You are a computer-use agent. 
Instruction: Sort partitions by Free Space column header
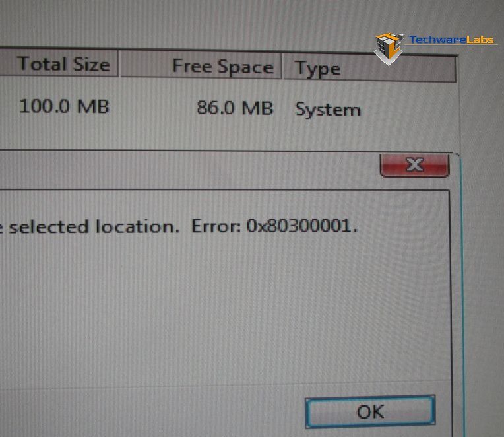pos(201,65)
